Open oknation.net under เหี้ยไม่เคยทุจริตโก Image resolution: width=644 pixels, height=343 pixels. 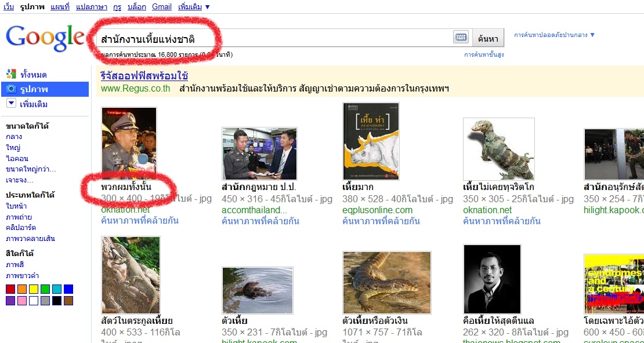coord(487,210)
